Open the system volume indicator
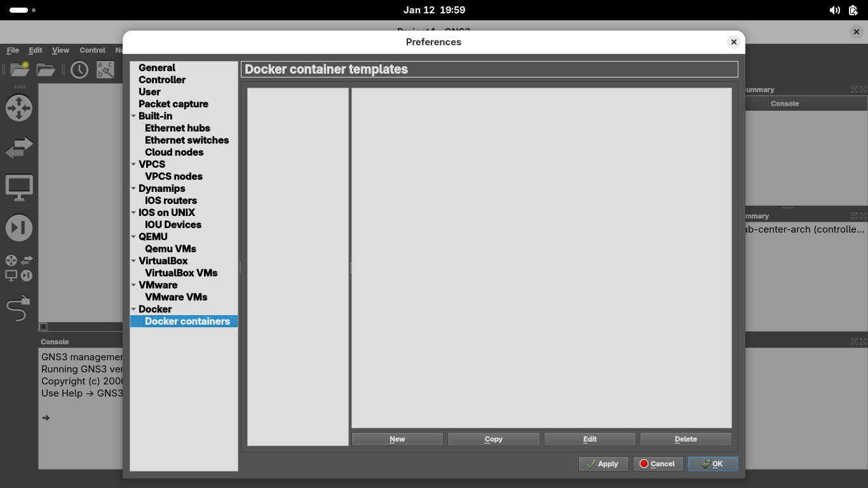The height and width of the screenshot is (488, 868). (834, 10)
